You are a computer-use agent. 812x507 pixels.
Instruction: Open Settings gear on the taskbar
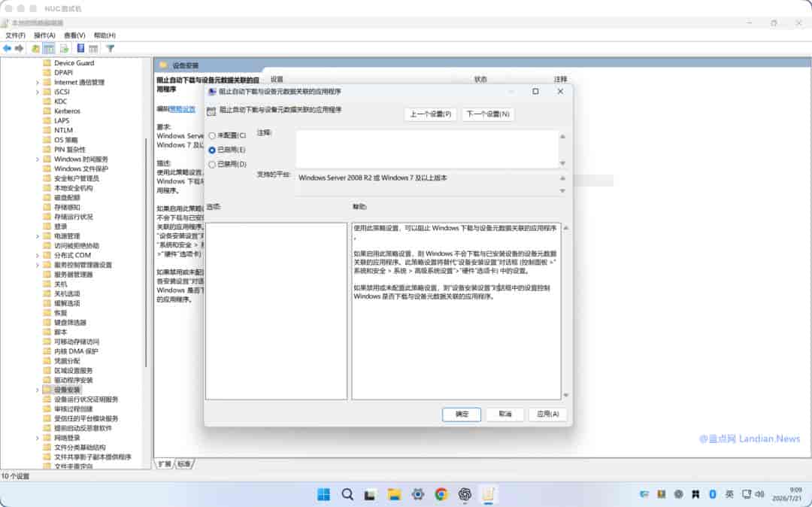pos(418,494)
